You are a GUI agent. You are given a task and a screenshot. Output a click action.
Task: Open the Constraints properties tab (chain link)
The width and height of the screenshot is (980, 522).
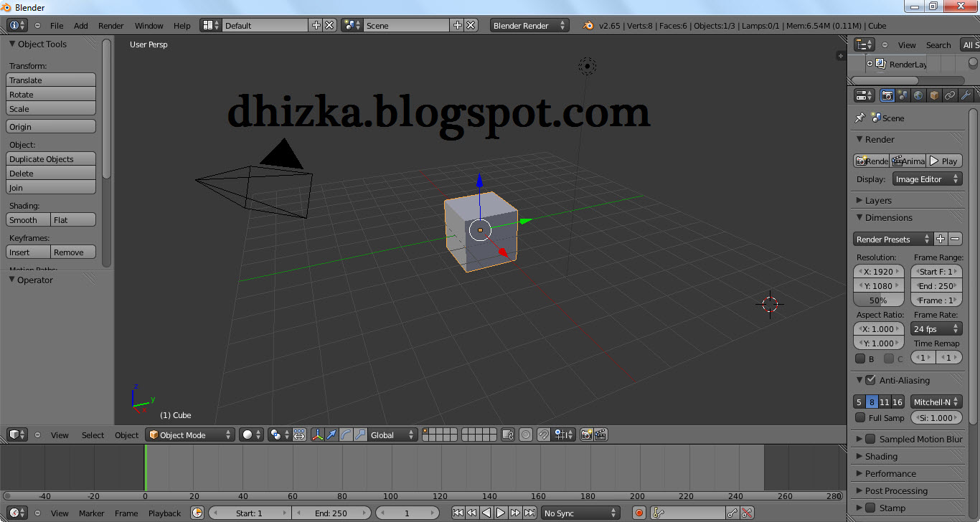(x=950, y=95)
